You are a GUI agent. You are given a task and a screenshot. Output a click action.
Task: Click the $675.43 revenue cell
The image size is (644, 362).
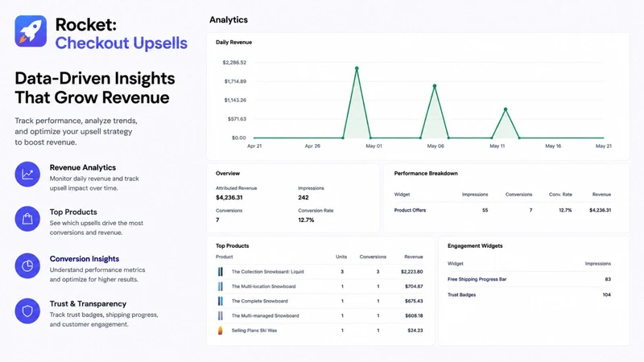[x=414, y=301]
